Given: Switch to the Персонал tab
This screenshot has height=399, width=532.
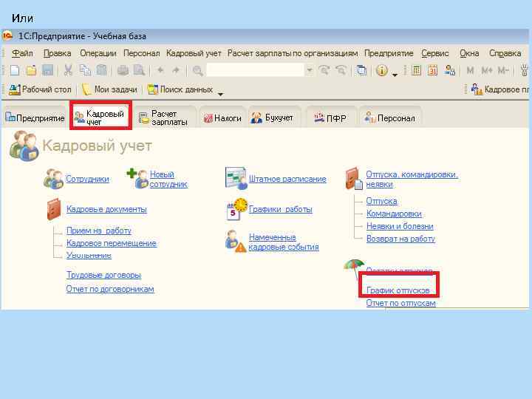Looking at the screenshot, I should click(x=390, y=118).
